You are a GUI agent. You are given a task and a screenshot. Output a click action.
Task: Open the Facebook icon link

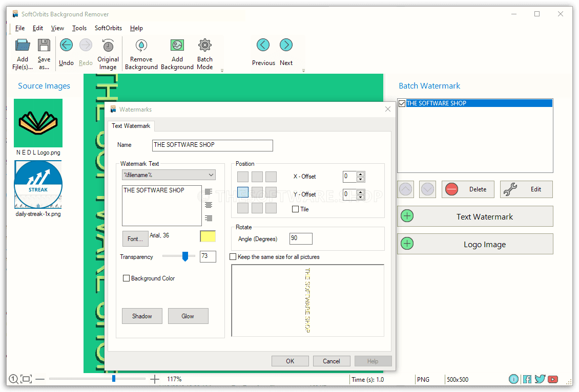point(527,379)
